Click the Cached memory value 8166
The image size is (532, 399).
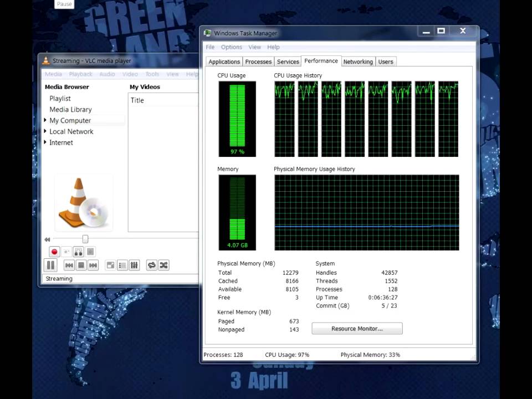(x=292, y=281)
